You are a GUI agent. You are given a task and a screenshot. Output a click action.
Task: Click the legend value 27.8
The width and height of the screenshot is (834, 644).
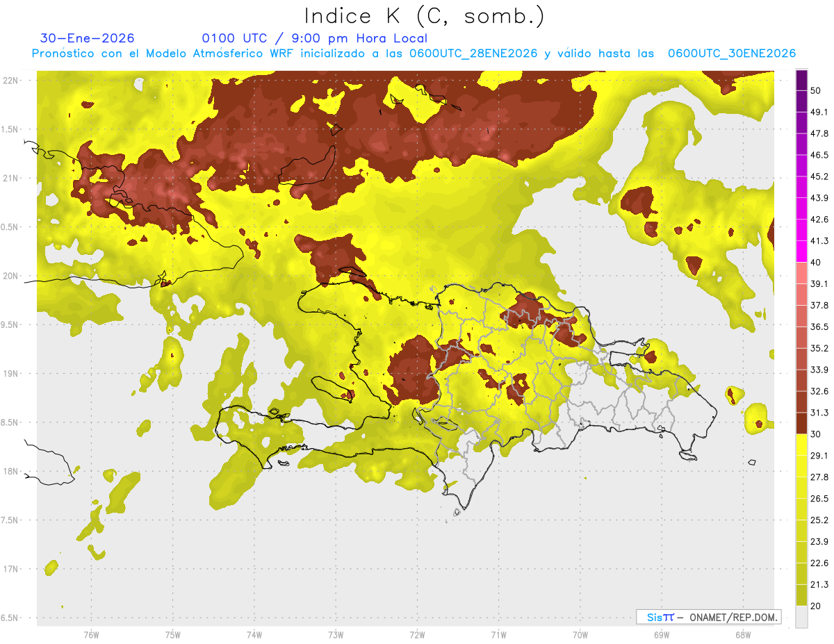819,477
